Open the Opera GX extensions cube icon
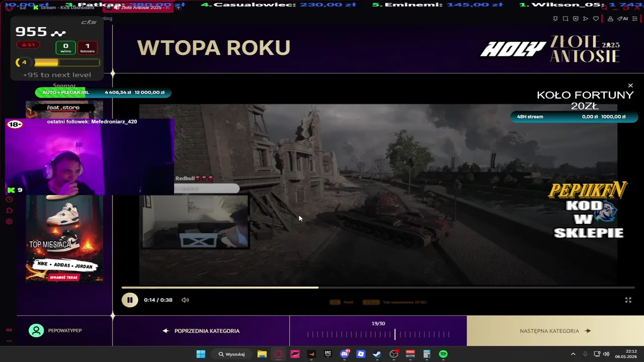 tap(9, 210)
